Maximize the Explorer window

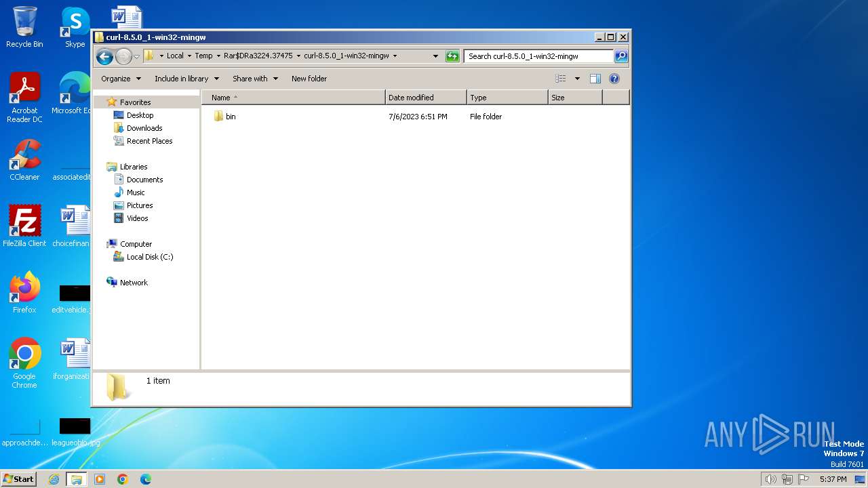click(610, 37)
